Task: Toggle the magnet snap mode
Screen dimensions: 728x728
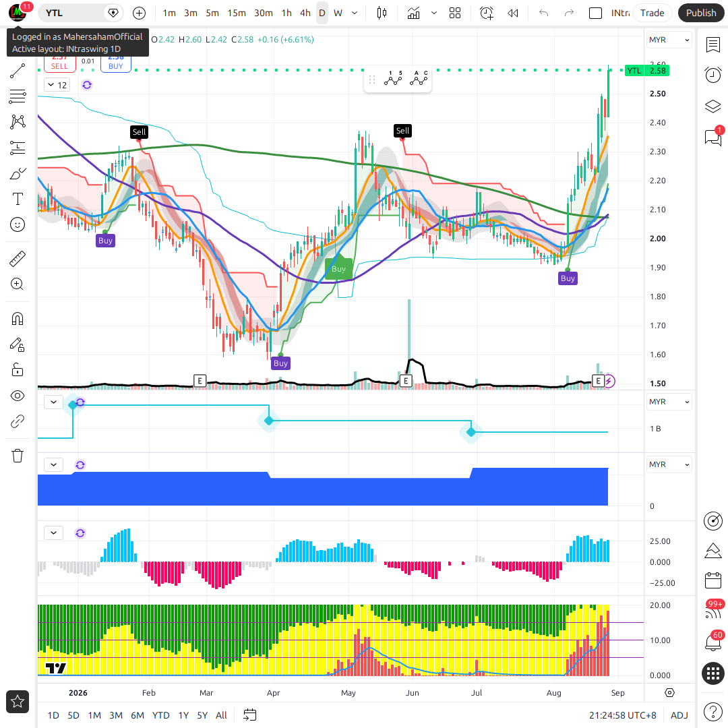Action: (x=17, y=318)
